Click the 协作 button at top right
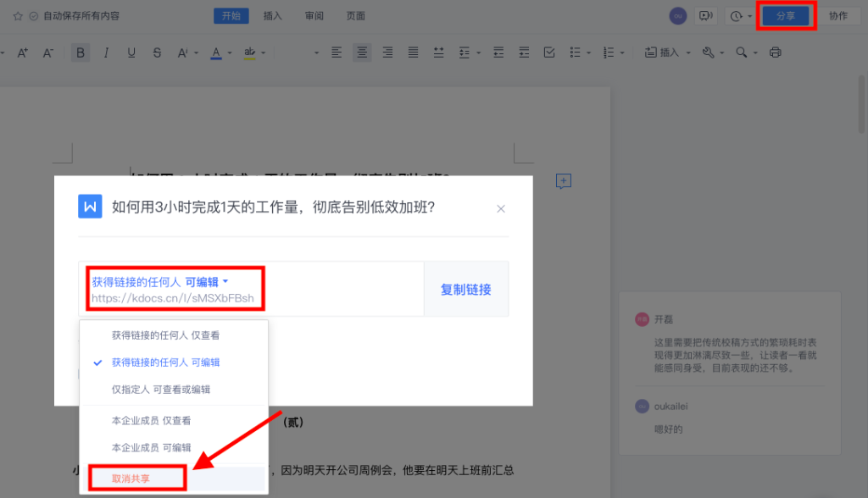The width and height of the screenshot is (868, 498). pyautogui.click(x=839, y=14)
